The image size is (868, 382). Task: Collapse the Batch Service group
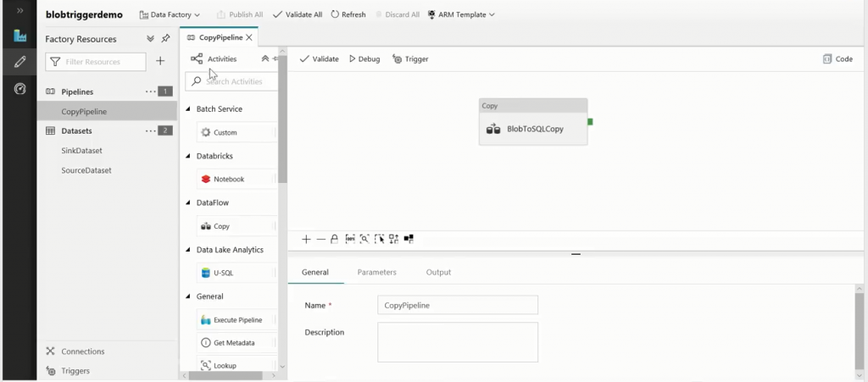coord(187,109)
